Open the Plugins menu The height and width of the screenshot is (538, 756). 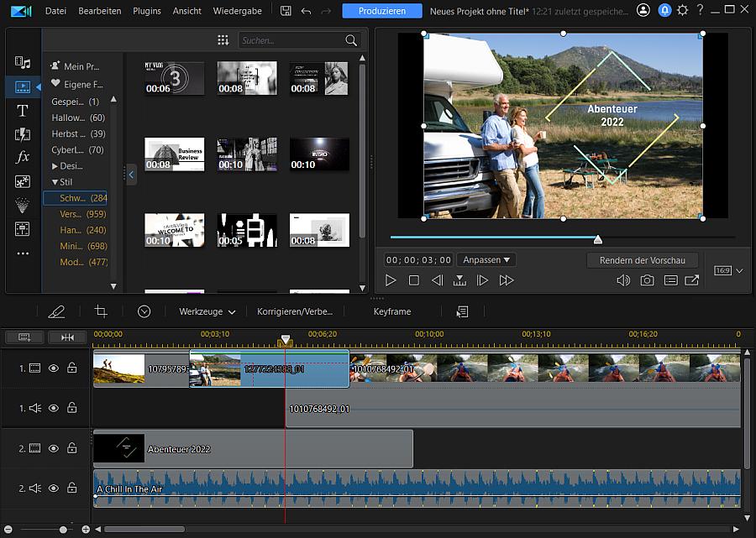pyautogui.click(x=146, y=11)
